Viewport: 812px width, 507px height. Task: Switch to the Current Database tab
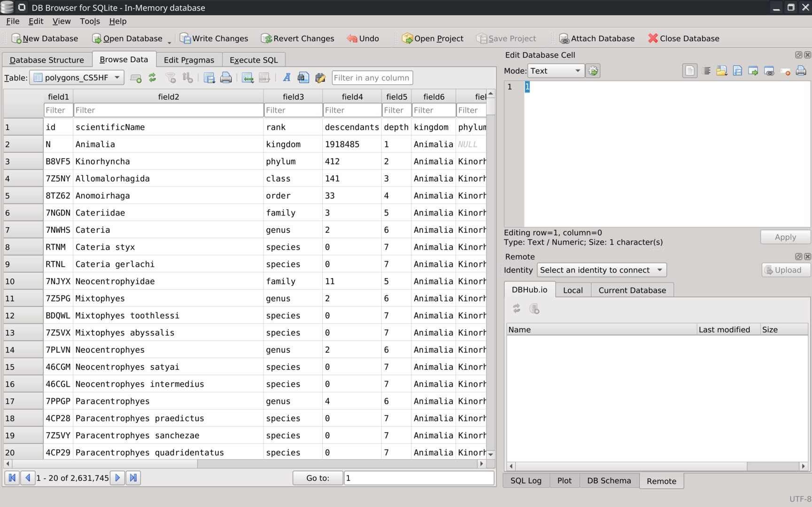(632, 290)
